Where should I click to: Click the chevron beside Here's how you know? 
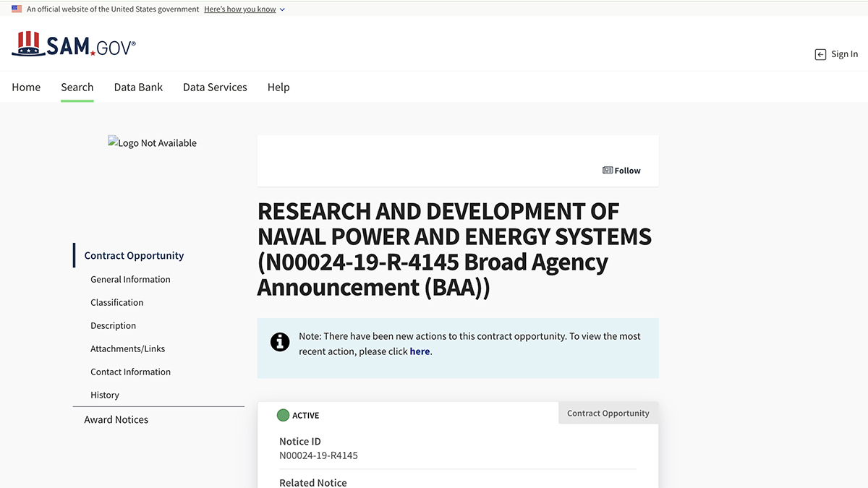pos(282,9)
